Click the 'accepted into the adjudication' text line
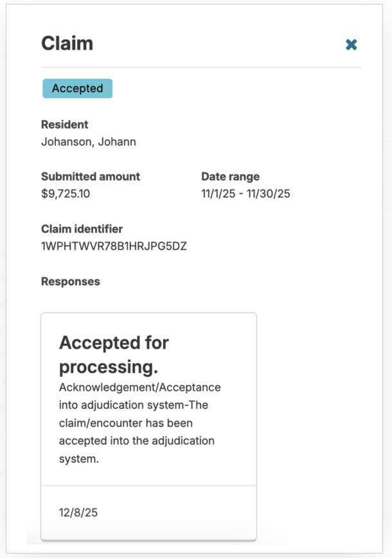The height and width of the screenshot is (558, 392). [136, 442]
